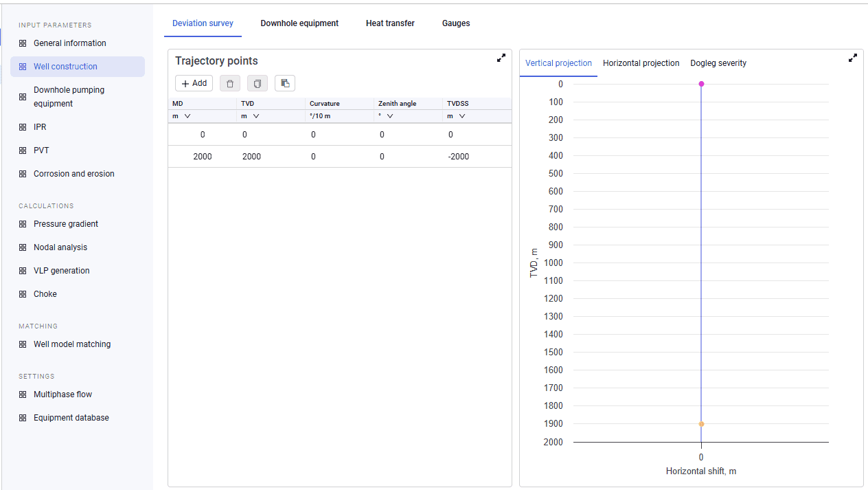This screenshot has width=868, height=490.
Task: Expand the Trajectory points panel to fullscreen
Action: [x=501, y=58]
